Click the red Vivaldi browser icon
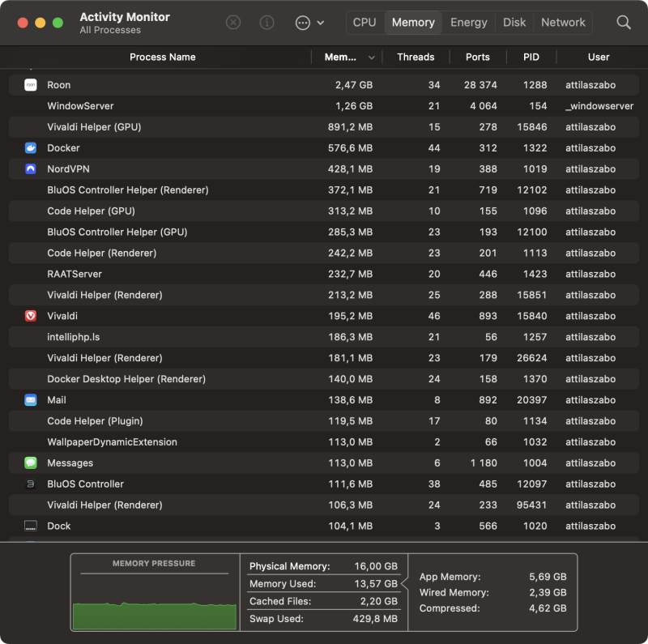The height and width of the screenshot is (644, 648). click(31, 316)
